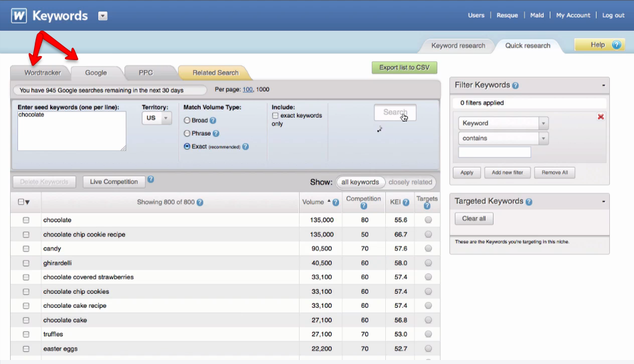Screen dimensions: 634x364
Task: Target the chocolate keyword circle
Action: [428, 220]
